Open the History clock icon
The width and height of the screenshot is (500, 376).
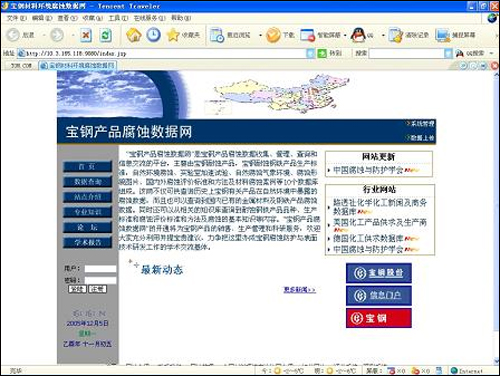click(153, 35)
